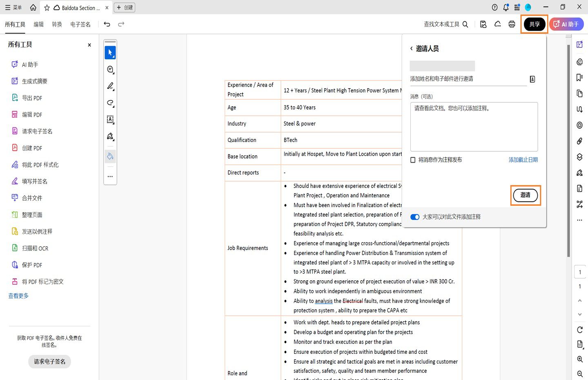588x380 pixels.
Task: Click the 请求电子签名 promo button
Action: pyautogui.click(x=49, y=362)
